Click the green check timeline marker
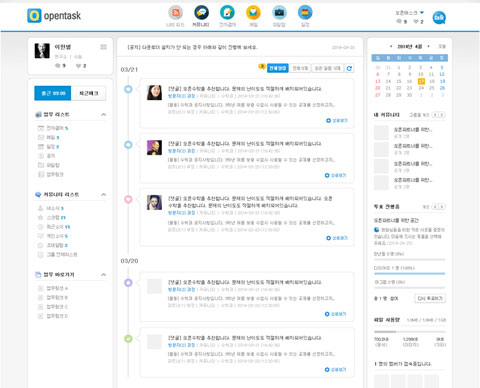Viewport: 480px width, 388px height. [128, 339]
